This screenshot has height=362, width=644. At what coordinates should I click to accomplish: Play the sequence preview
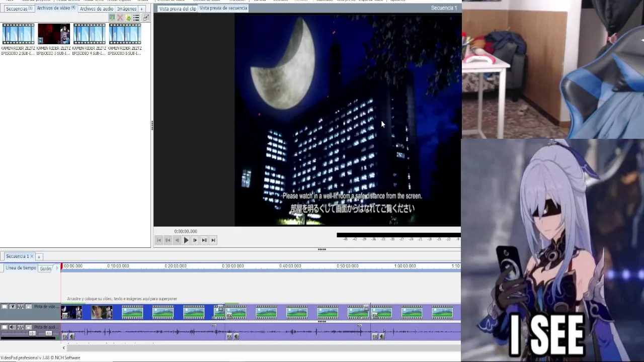186,240
